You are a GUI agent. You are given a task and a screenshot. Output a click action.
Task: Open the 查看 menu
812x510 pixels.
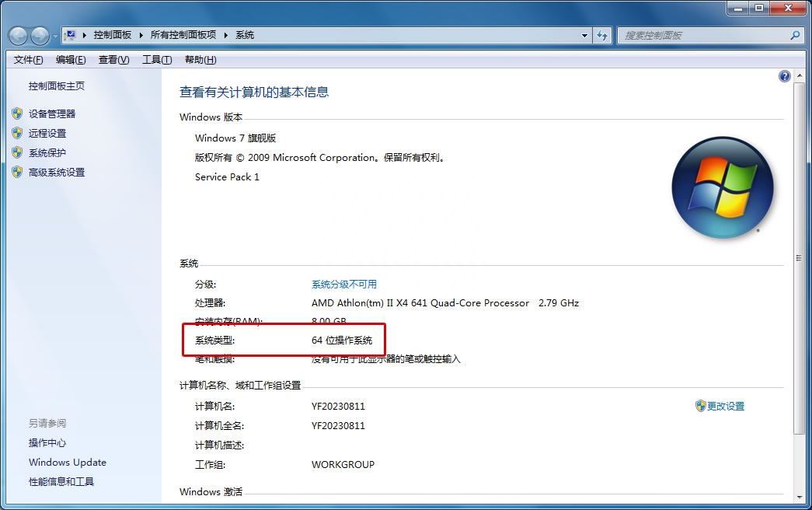(112, 59)
